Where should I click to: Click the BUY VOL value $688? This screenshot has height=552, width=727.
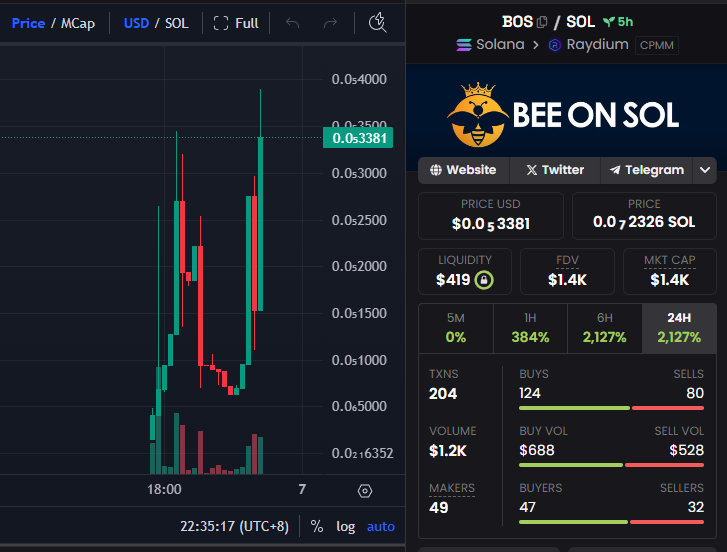(537, 450)
